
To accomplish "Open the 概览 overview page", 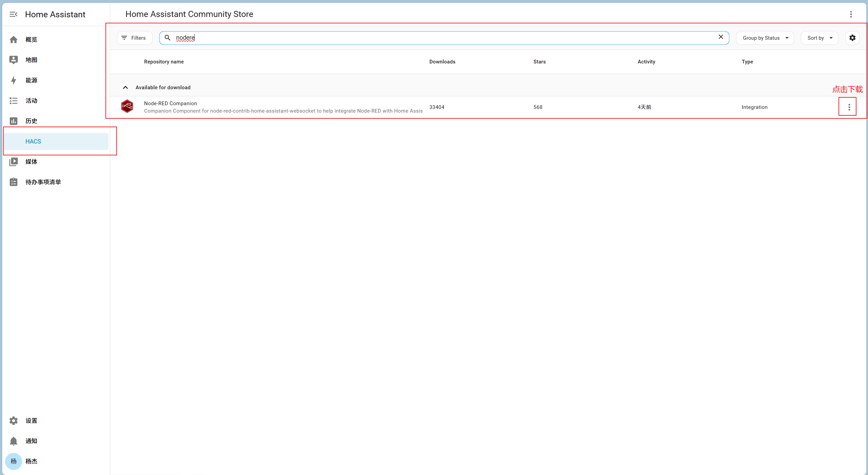I will coord(31,40).
